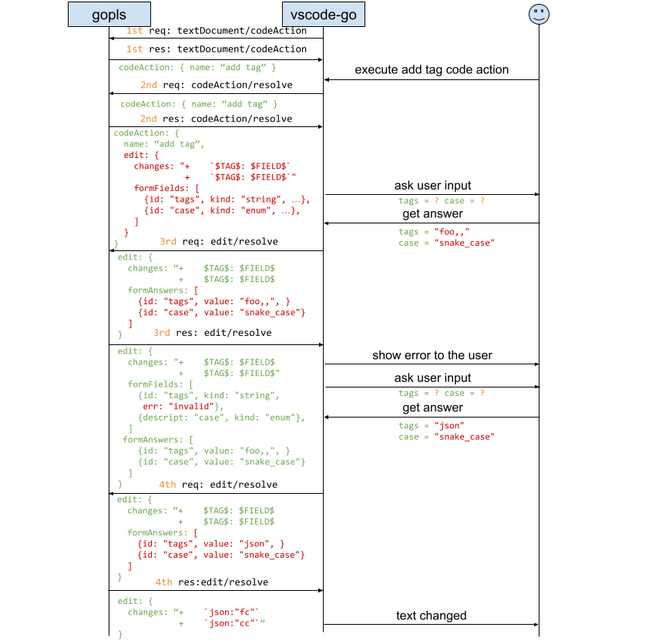Image resolution: width=662 pixels, height=644 pixels.
Task: Click the vscode-go participant box
Action: [324, 15]
